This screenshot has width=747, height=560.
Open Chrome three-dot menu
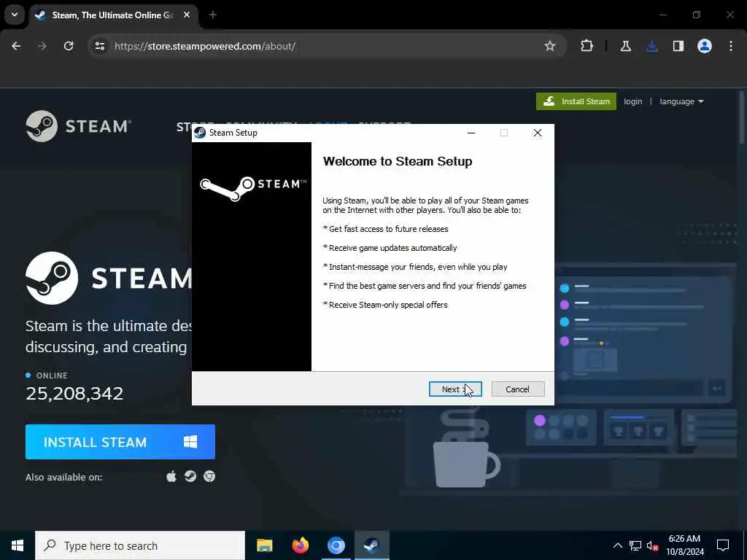(731, 46)
